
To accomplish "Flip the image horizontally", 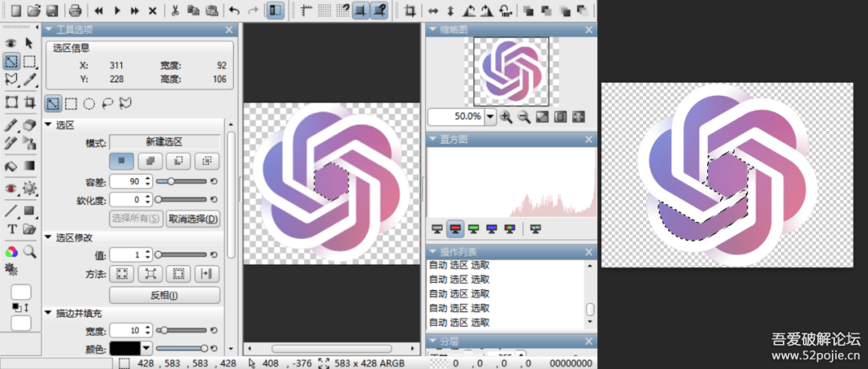I will [x=433, y=10].
